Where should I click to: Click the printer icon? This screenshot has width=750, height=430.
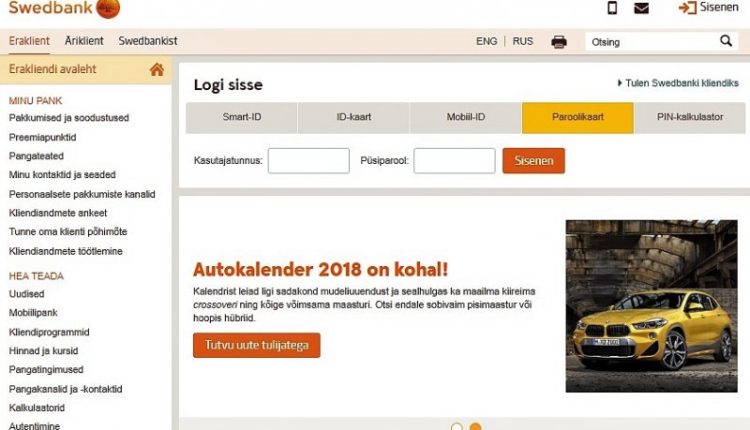(x=559, y=42)
